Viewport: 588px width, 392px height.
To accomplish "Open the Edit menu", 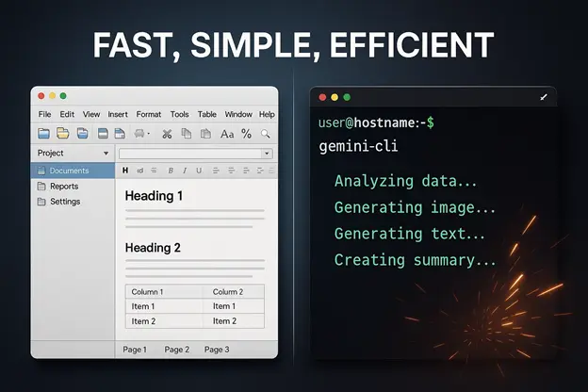I will point(67,114).
